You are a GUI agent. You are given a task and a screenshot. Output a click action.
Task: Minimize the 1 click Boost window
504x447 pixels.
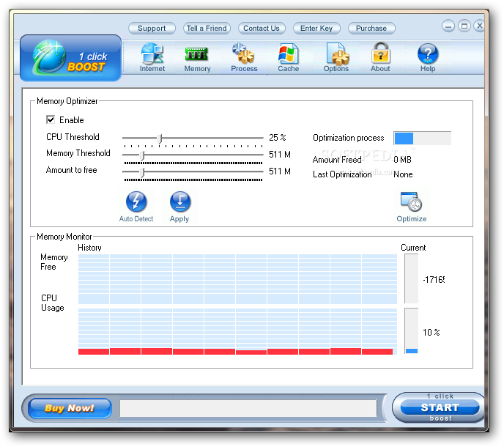click(448, 26)
